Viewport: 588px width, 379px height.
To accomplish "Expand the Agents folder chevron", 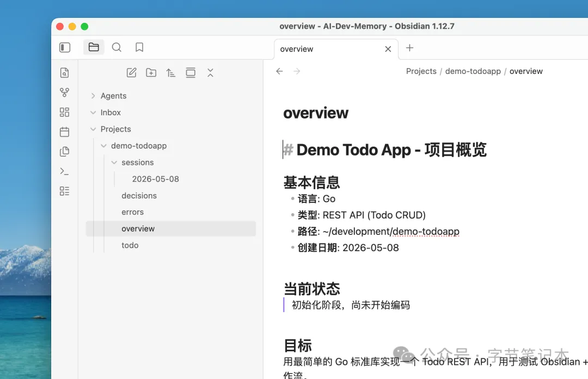I will tap(93, 96).
